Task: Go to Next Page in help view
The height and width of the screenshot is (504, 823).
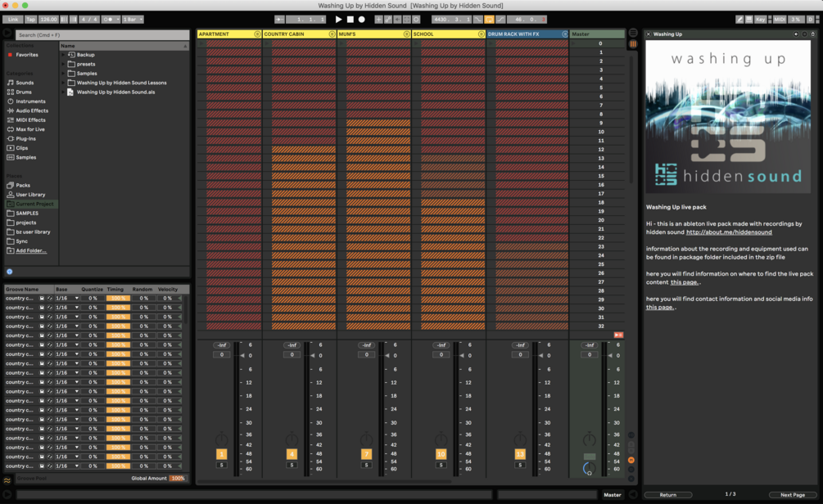Action: [792, 494]
